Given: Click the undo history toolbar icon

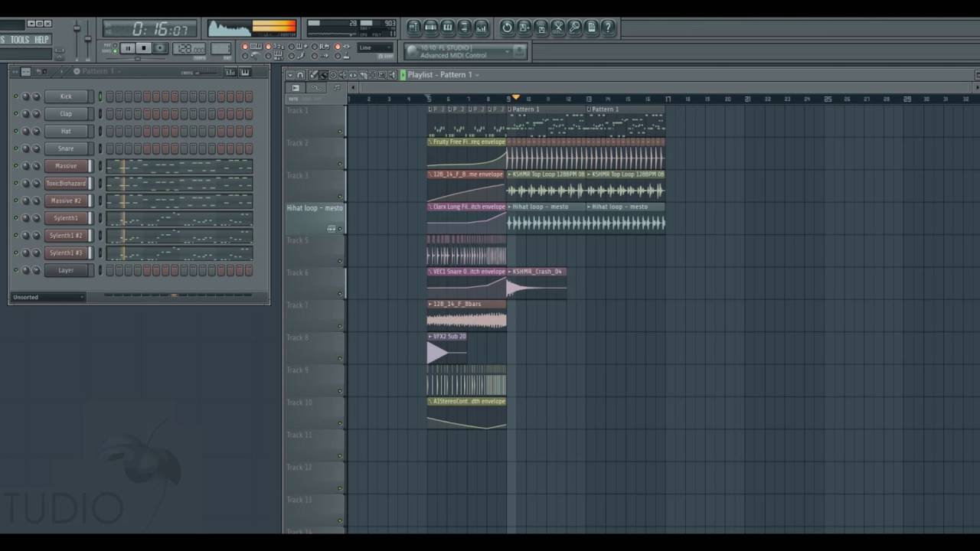Looking at the screenshot, I should tap(507, 28).
